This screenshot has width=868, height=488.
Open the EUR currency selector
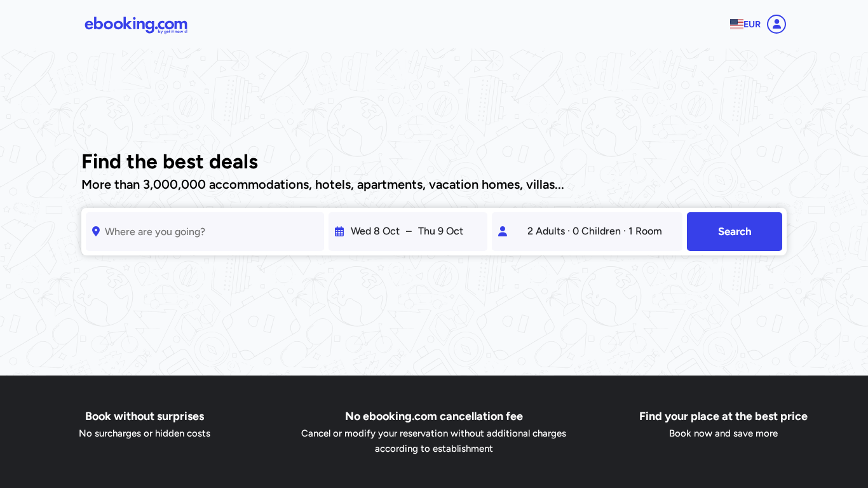[x=752, y=24]
